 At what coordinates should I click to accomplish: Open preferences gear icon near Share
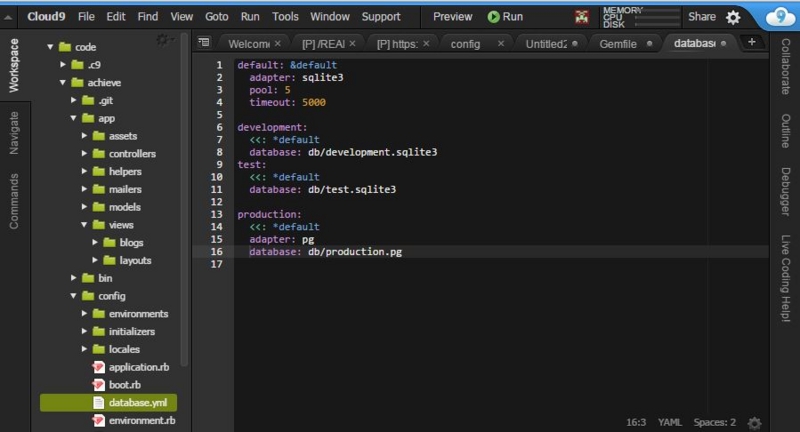pos(733,17)
